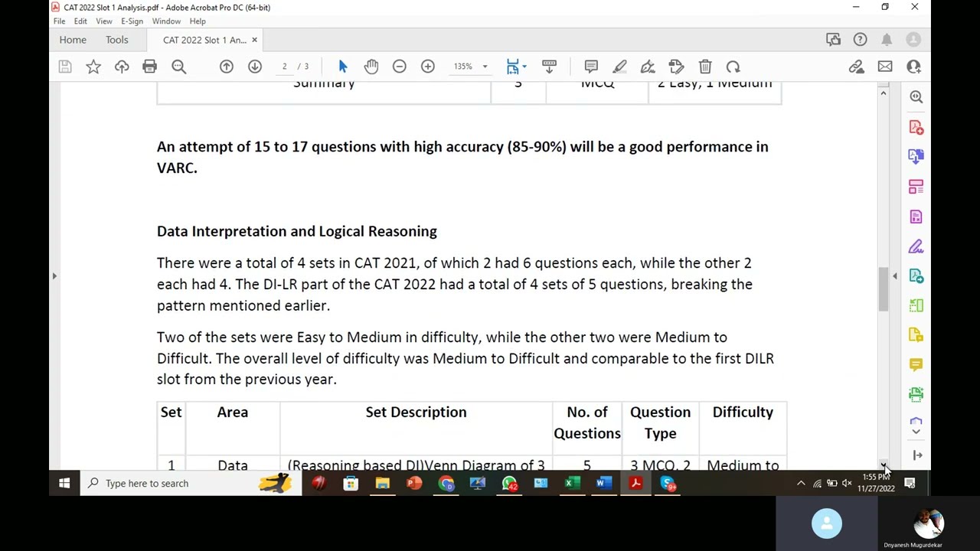Viewport: 980px width, 551px height.
Task: Open the sign document tool
Action: pyautogui.click(x=648, y=67)
